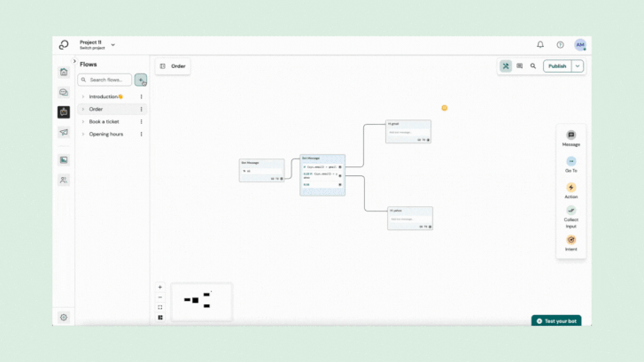Toggle the comments view in toolbar
Image resolution: width=644 pixels, height=362 pixels.
tap(520, 66)
